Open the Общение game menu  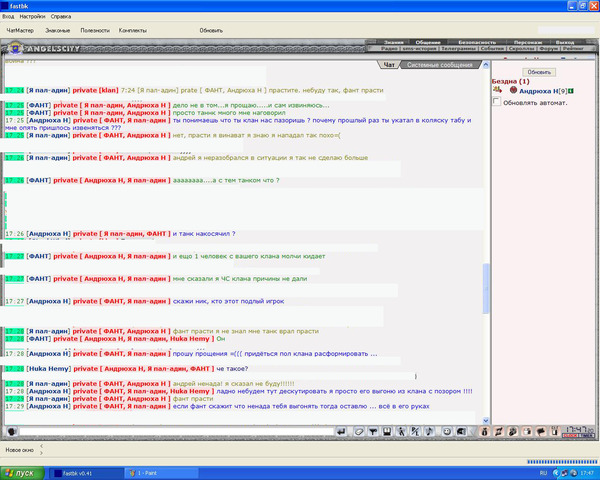(428, 42)
